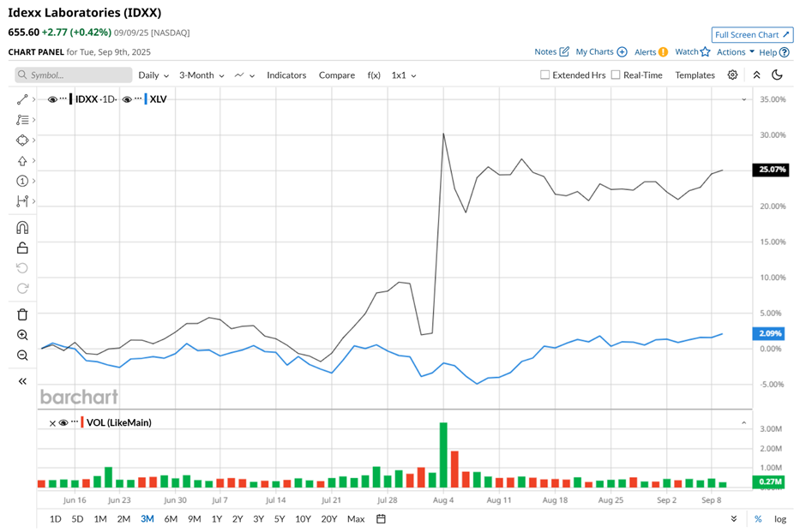Select the 1M time range
This screenshot has width=806, height=532.
(100, 518)
